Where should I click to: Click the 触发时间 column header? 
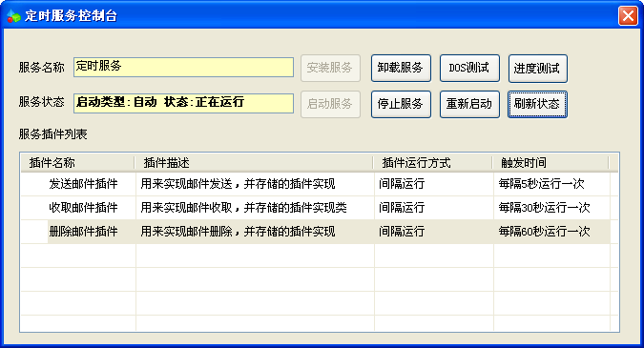click(x=551, y=163)
